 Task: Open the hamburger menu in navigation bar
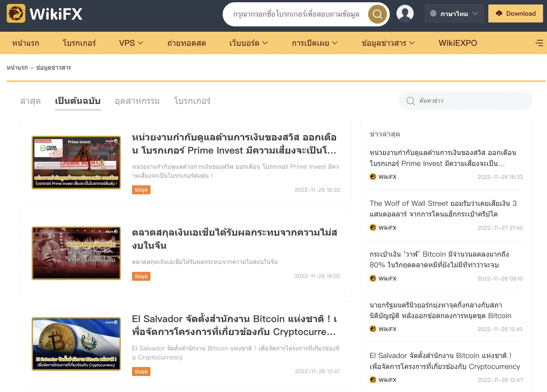coord(539,43)
